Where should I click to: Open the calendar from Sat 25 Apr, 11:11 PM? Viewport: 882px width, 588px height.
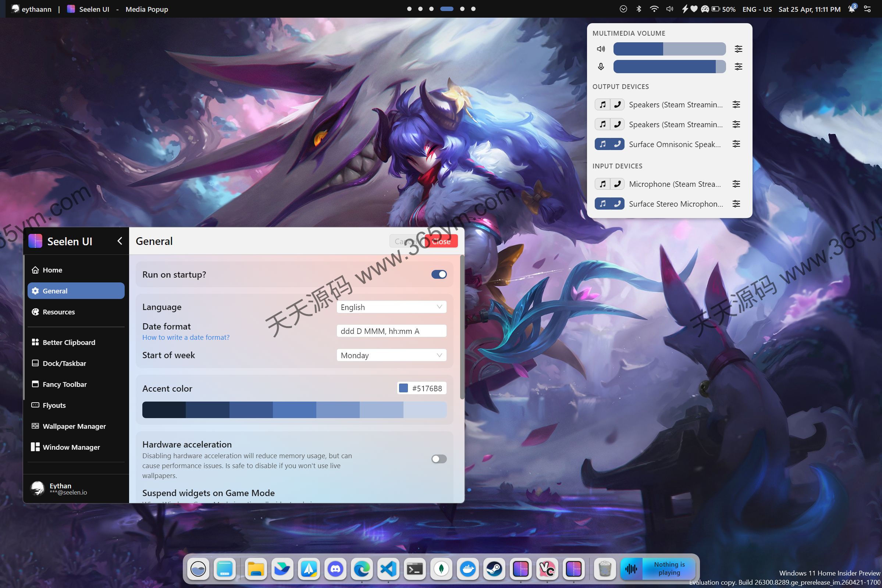pos(810,9)
